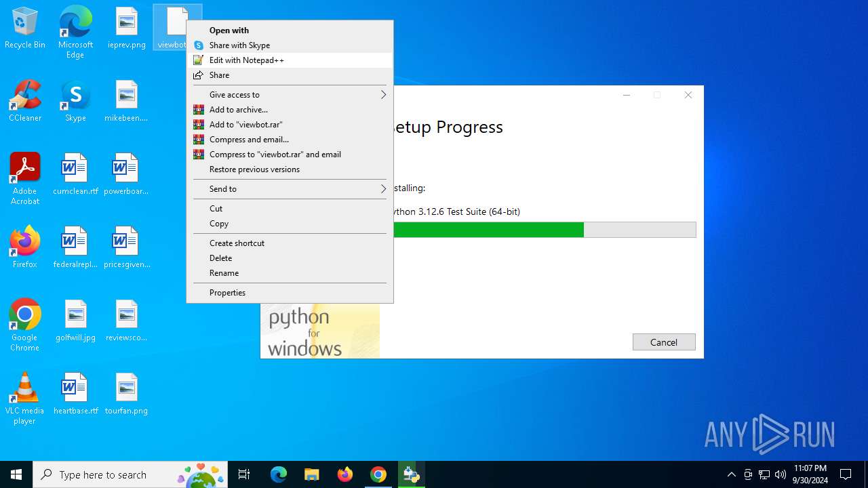This screenshot has width=868, height=488.
Task: Select golfwill.jpg image file
Action: [75, 321]
